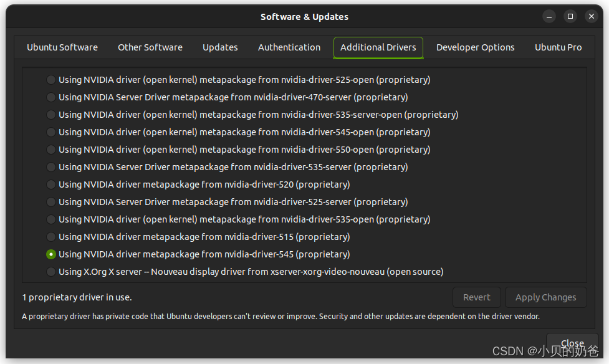This screenshot has width=609, height=364.
Task: Switch to the Ubuntu Pro tab
Action: (x=558, y=47)
